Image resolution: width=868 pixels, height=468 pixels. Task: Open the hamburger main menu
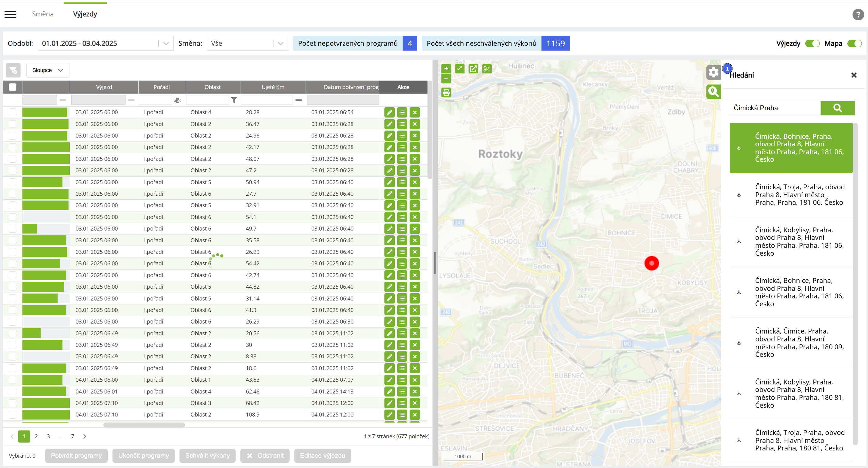point(10,14)
